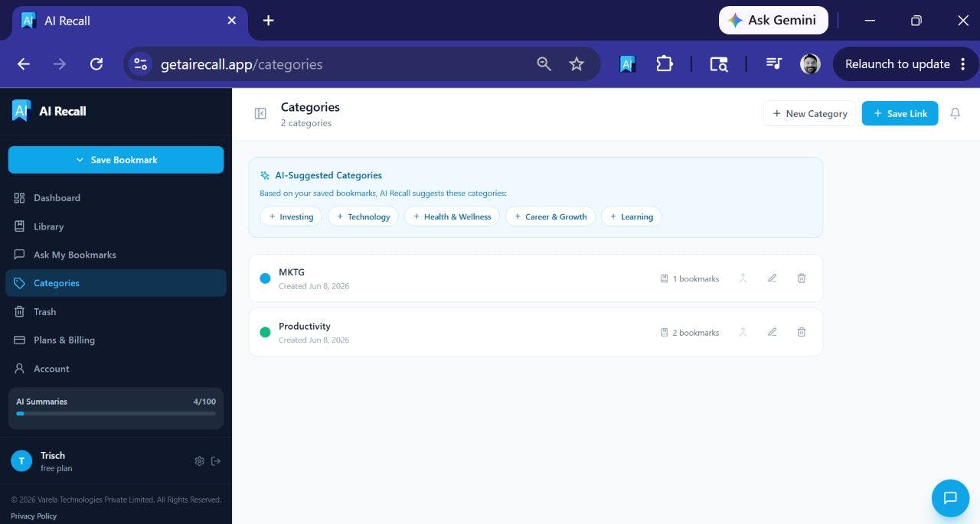Image resolution: width=980 pixels, height=524 pixels.
Task: Click the AI Summaries usage progress bar
Action: coord(116,414)
